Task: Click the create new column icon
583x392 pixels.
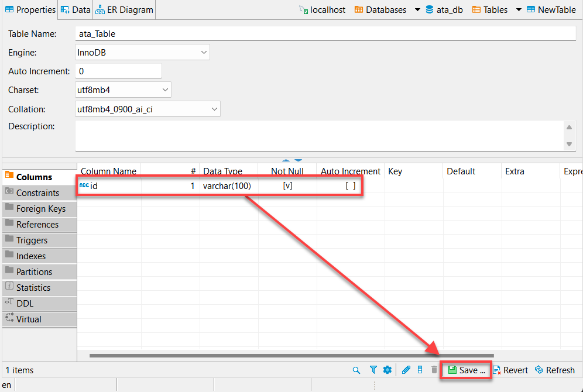Action: pos(420,370)
